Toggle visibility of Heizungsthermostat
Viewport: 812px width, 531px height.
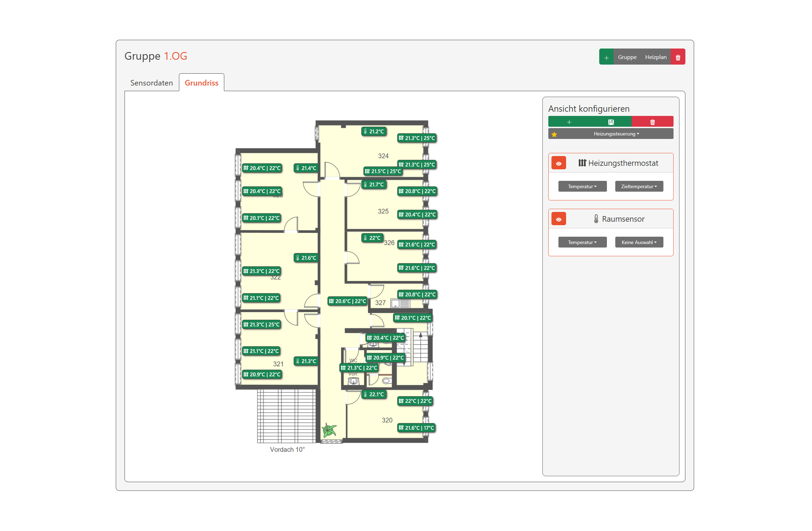pyautogui.click(x=558, y=163)
